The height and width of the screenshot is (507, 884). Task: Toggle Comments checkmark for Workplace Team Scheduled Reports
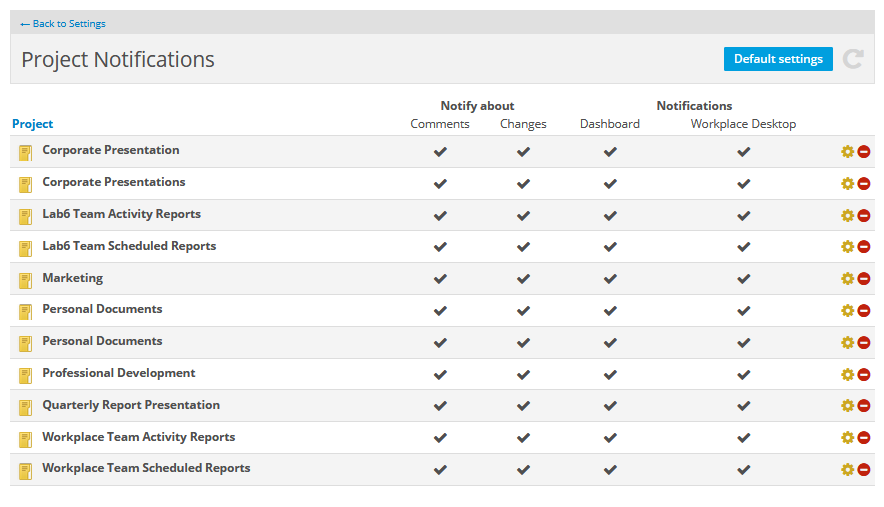coord(440,470)
